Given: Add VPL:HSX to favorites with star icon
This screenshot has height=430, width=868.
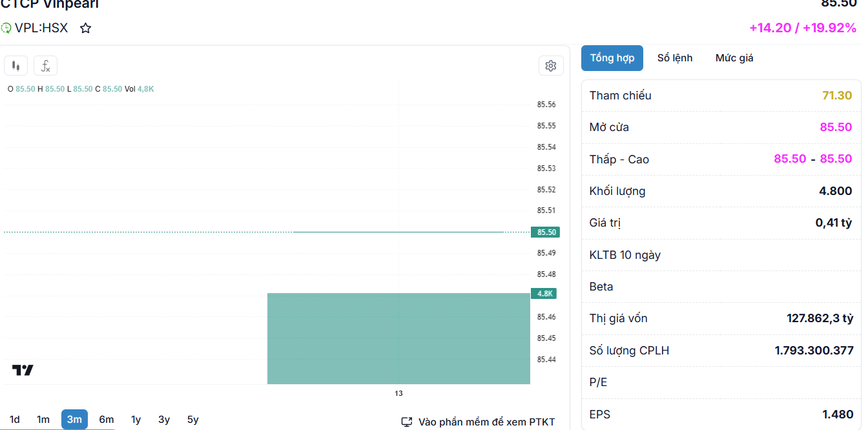Looking at the screenshot, I should (x=85, y=28).
